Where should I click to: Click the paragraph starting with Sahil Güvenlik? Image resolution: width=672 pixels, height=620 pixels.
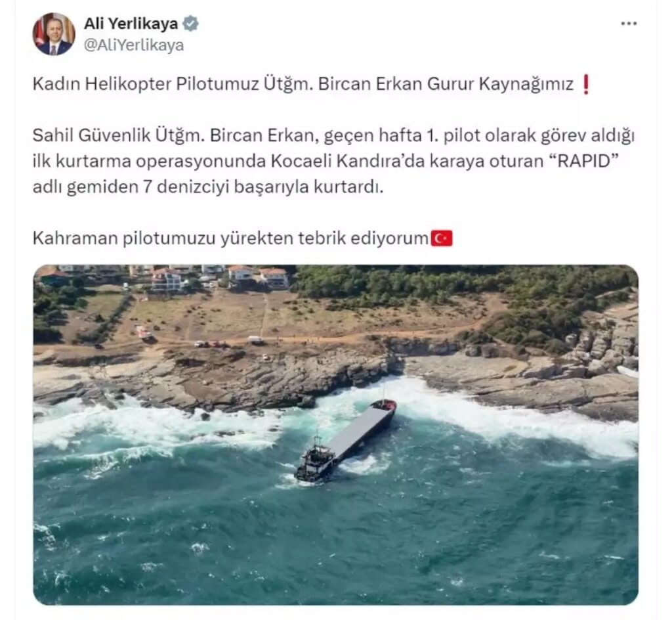[333, 161]
